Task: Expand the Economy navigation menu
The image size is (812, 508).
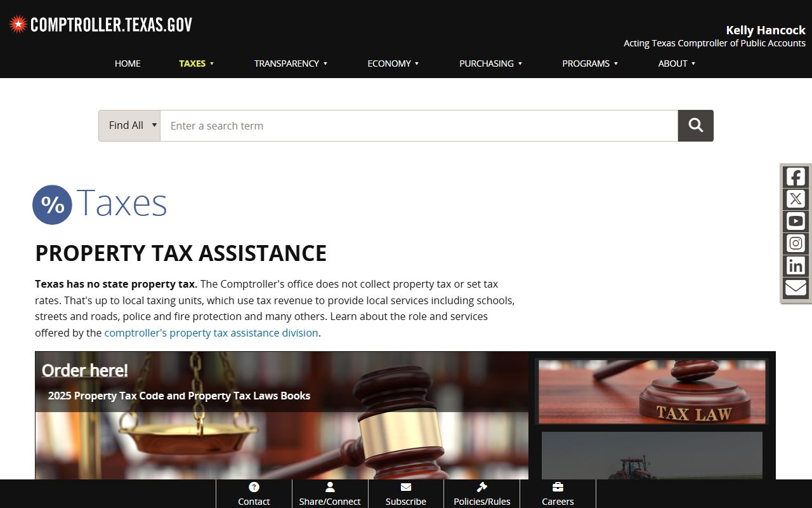Action: tap(393, 63)
